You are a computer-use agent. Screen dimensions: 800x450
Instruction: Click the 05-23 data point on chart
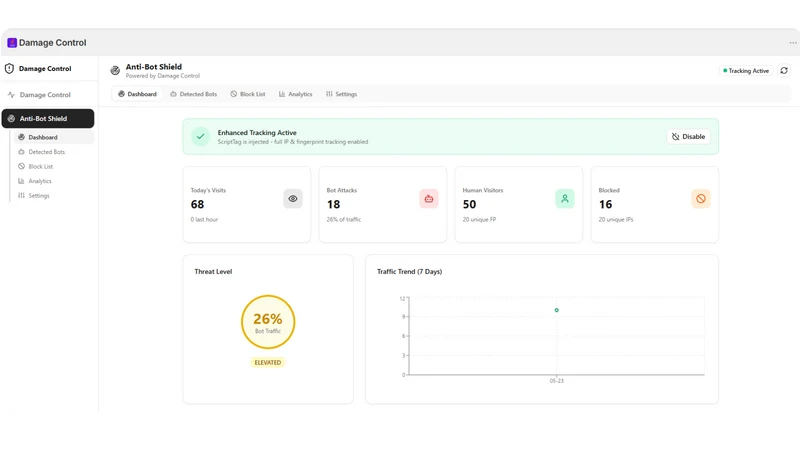point(557,310)
